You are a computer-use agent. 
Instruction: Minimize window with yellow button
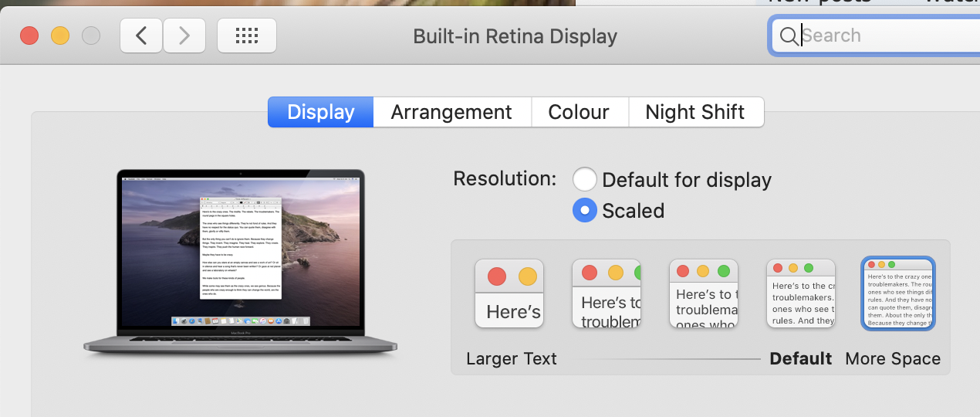pyautogui.click(x=60, y=36)
